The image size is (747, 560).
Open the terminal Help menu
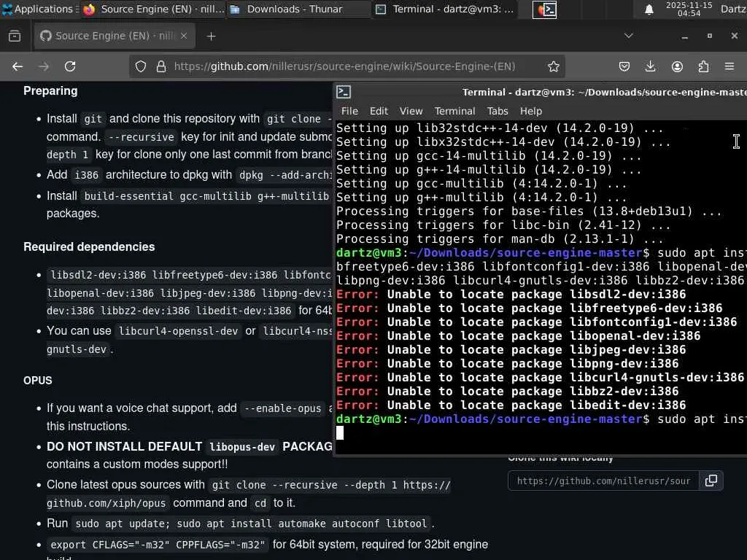(x=531, y=111)
